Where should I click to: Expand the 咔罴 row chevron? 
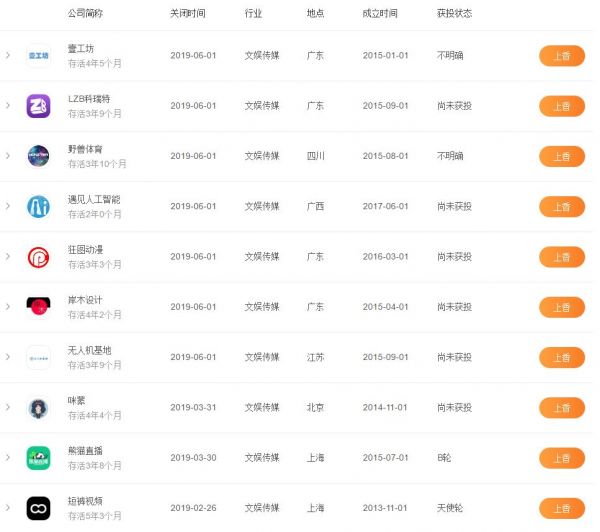(8, 407)
